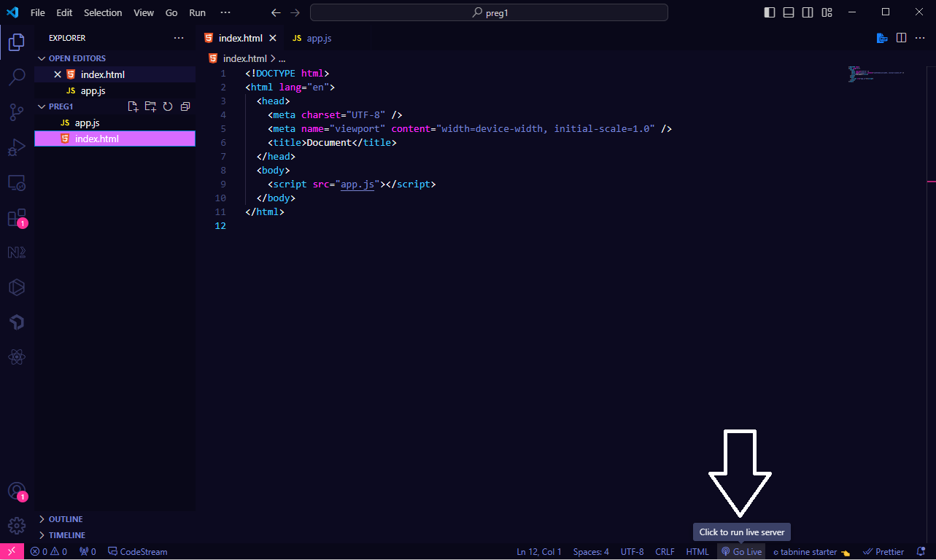Open the Explorer view in activity bar
Viewport: 936px width, 560px height.
tap(16, 42)
